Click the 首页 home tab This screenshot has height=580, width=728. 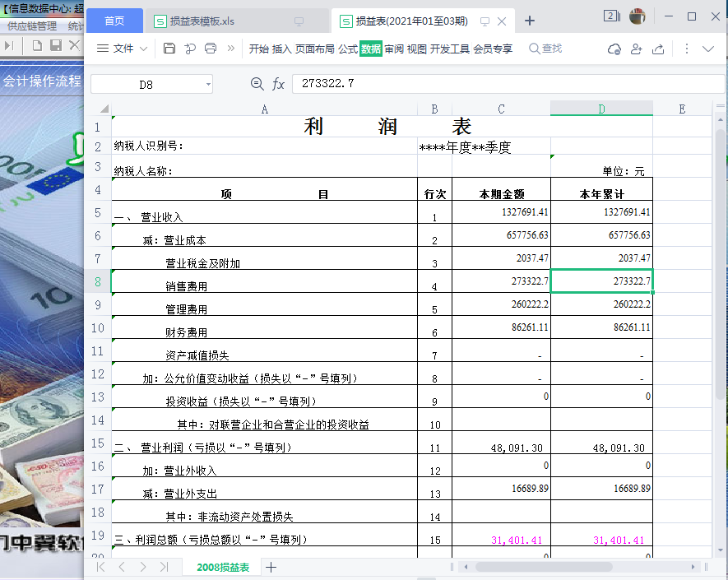tap(114, 21)
